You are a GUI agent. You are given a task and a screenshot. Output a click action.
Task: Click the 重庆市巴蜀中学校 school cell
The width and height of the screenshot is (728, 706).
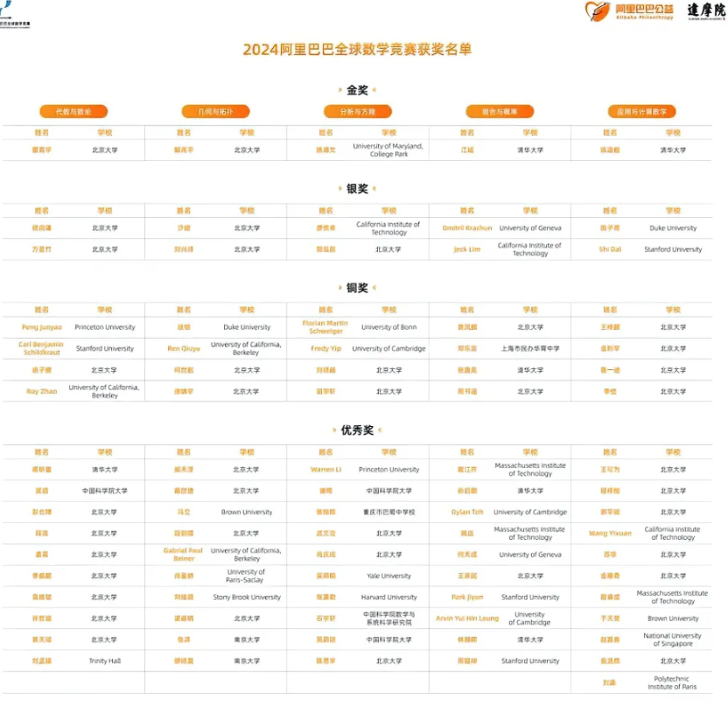389,512
